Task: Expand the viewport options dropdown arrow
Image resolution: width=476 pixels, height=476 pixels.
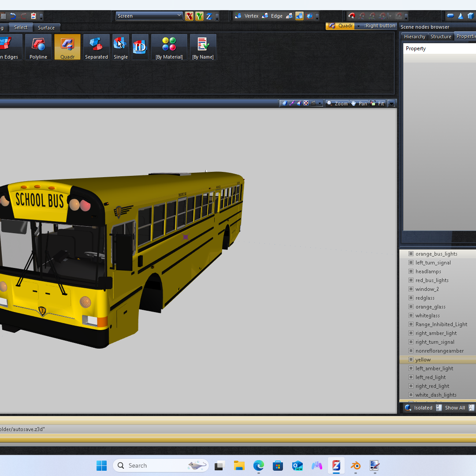Action: (391, 104)
